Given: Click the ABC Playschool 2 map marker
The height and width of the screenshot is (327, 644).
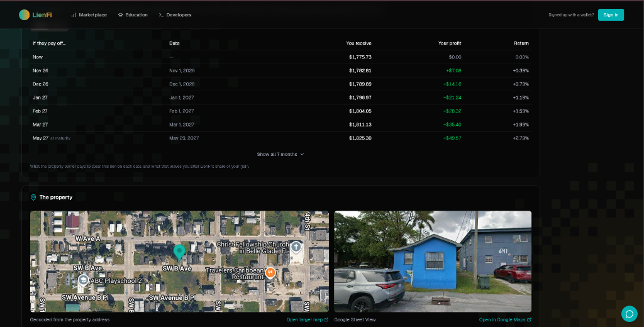Looking at the screenshot, I should tap(84, 280).
